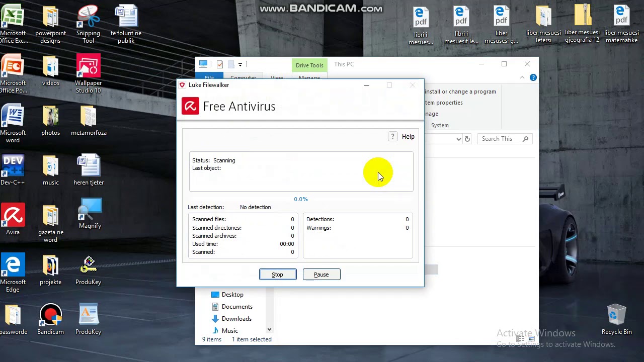Open te folurit ne publik document
Viewport: 644px width, 362px height.
click(x=126, y=24)
